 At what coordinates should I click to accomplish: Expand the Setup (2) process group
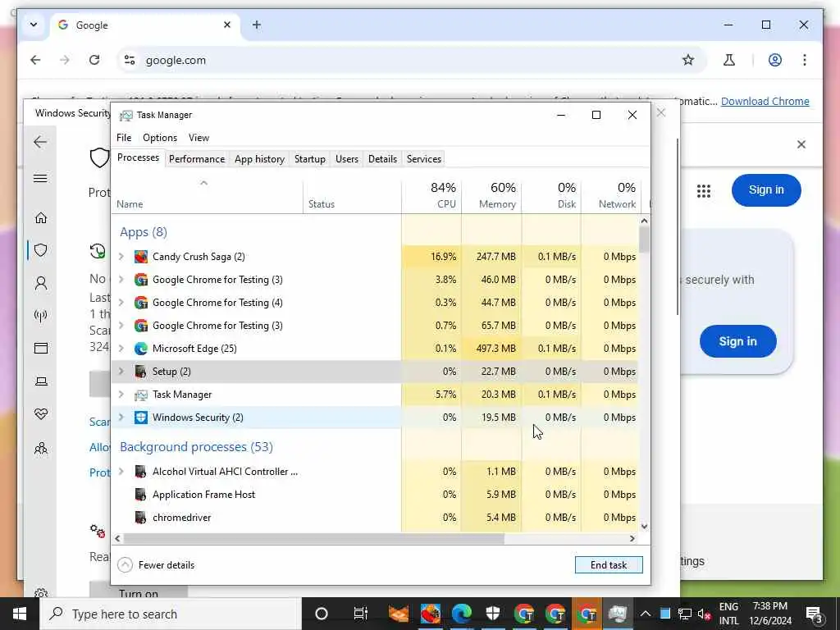[121, 372]
